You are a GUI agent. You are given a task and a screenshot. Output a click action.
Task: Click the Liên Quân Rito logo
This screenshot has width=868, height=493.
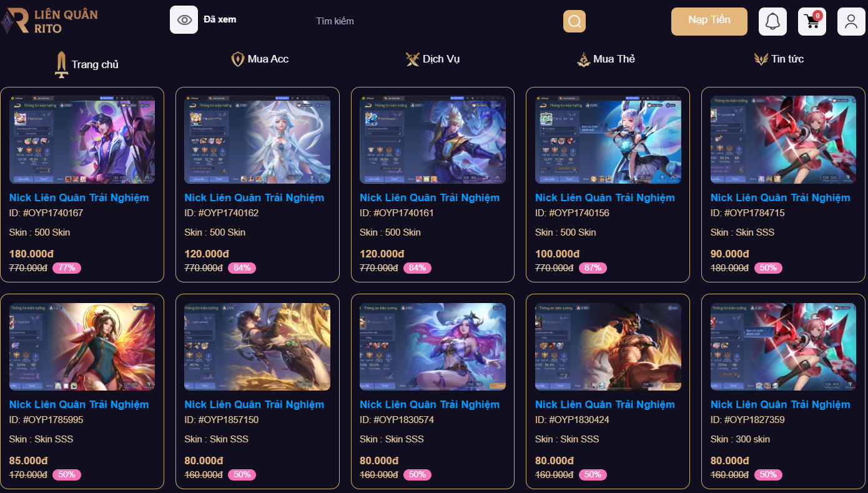pyautogui.click(x=49, y=21)
